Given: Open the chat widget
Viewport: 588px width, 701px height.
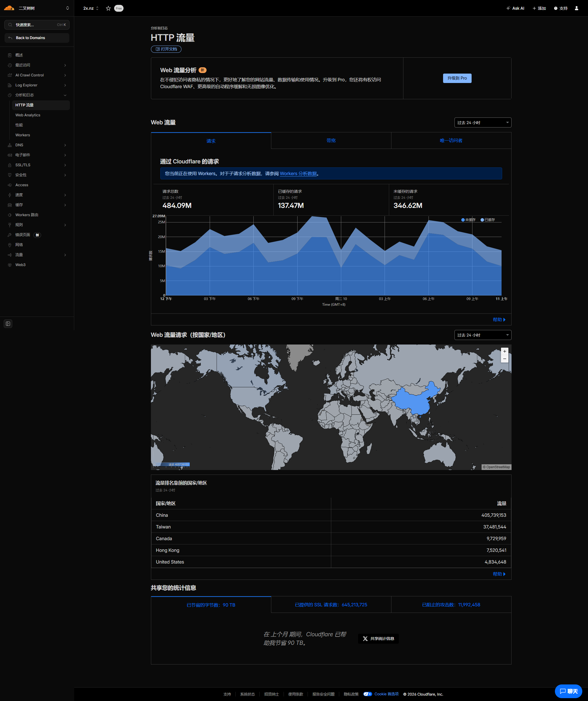Looking at the screenshot, I should 568,691.
